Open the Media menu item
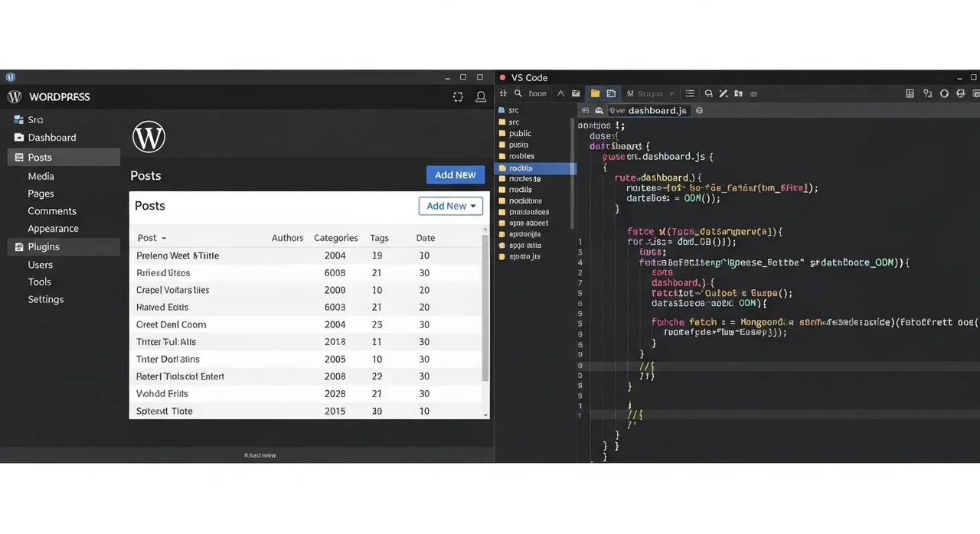980x534 pixels. click(x=41, y=176)
